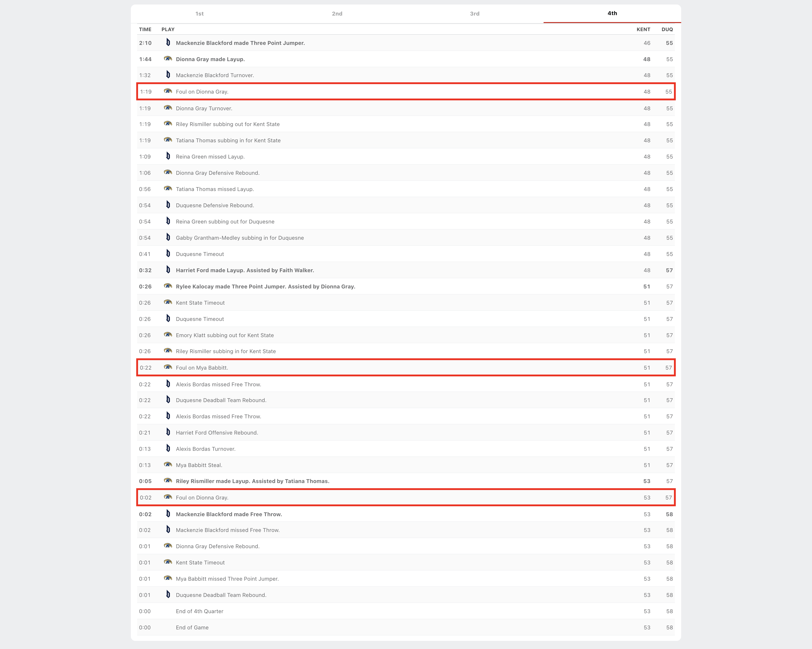Select the 3rd quarter tab
Screen dimensions: 812x649
click(x=475, y=14)
